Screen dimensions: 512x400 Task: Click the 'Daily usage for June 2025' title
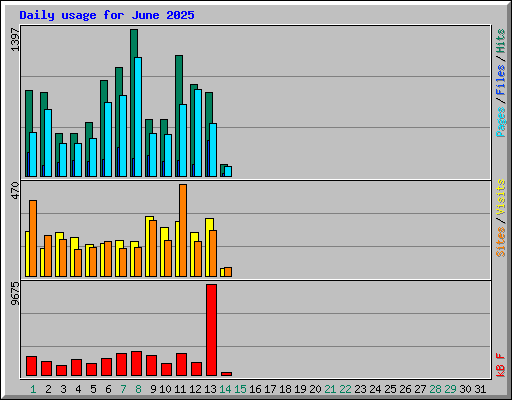[x=107, y=15]
